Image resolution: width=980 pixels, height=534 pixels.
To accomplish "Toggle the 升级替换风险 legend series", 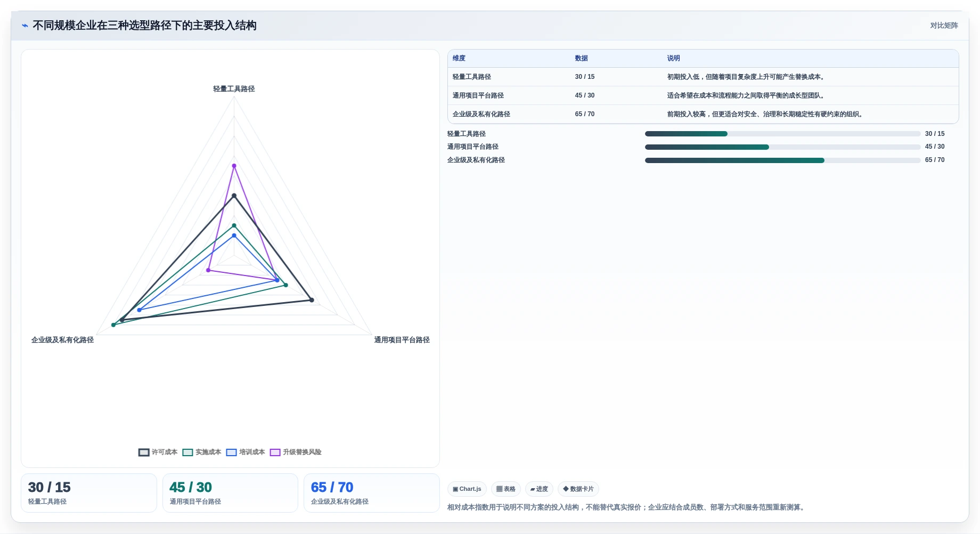I will 296,452.
